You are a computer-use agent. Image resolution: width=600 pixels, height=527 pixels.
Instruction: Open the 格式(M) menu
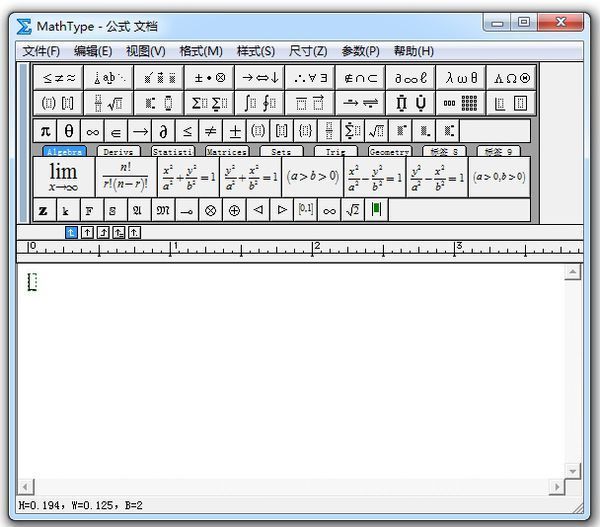[201, 51]
